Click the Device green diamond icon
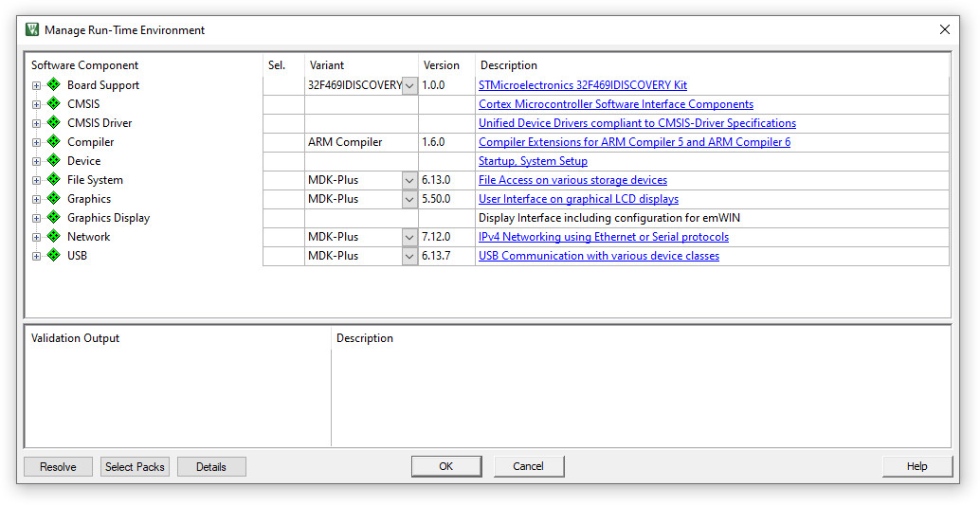980x505 pixels. click(x=54, y=161)
